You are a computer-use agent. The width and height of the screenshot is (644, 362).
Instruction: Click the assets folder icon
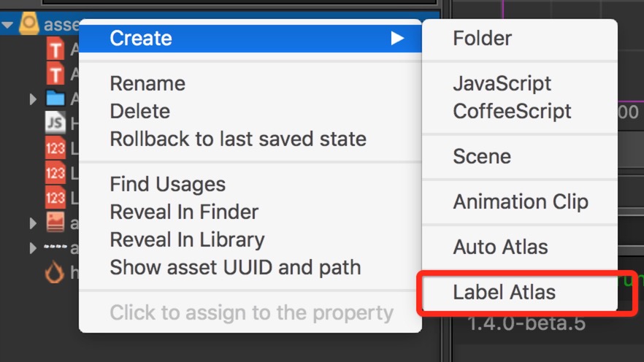pos(28,23)
